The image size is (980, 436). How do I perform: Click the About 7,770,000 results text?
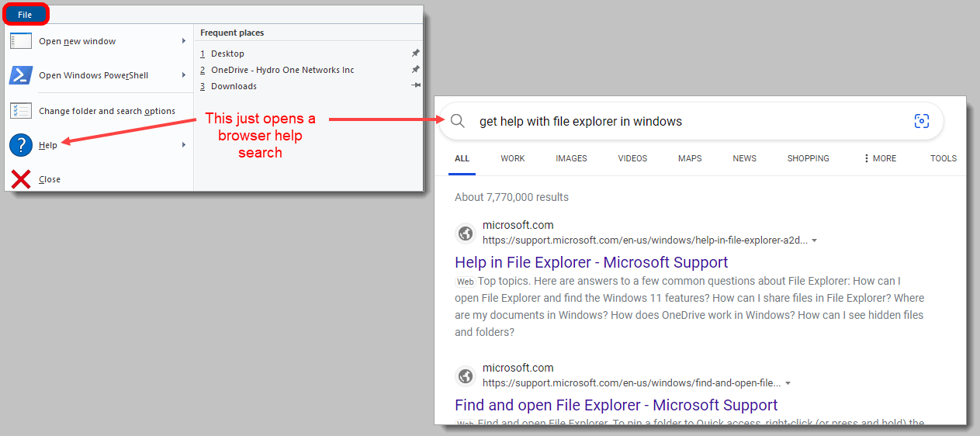[511, 197]
